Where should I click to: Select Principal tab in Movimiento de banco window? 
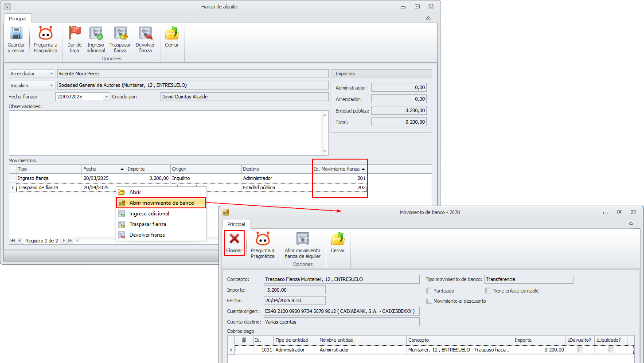[236, 224]
